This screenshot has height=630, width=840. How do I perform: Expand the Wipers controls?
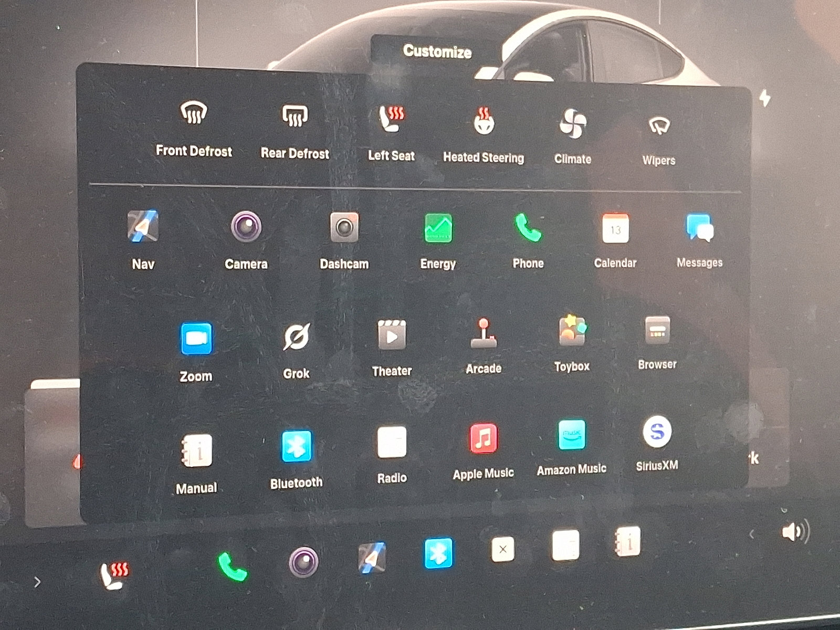[x=658, y=126]
